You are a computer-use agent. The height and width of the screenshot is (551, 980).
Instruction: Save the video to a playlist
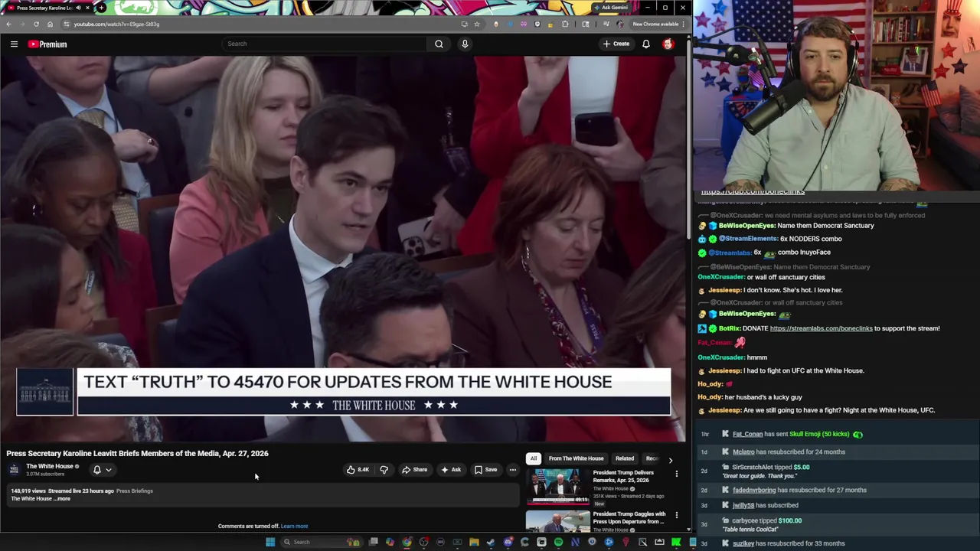tap(485, 470)
